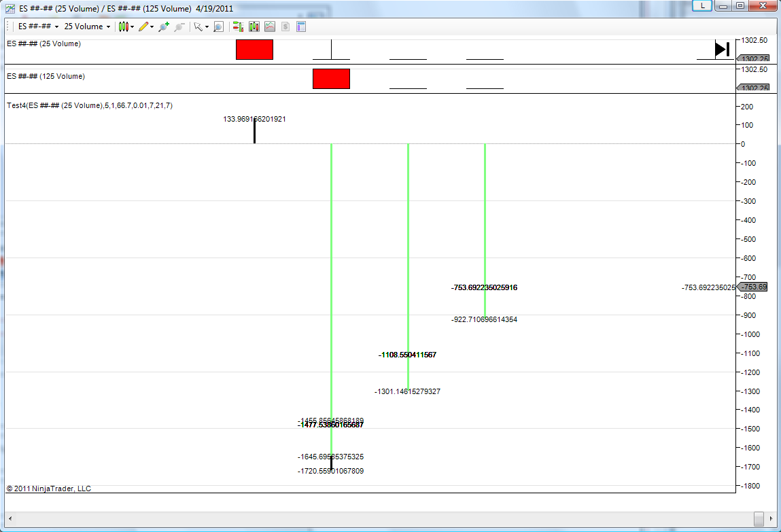Click the 1302.50 axis label in 125 Volume panel
Image resolution: width=781 pixels, height=532 pixels.
point(754,70)
